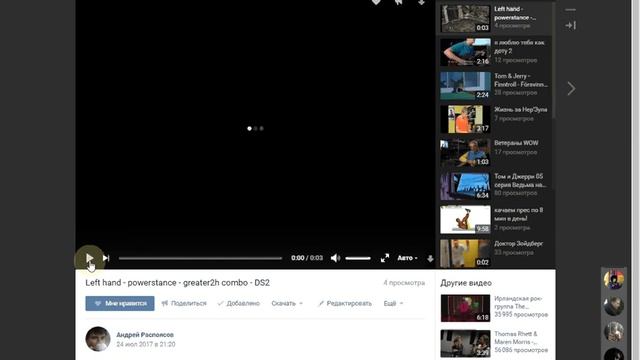Open the third chat avatar in right sidebar

click(614, 332)
